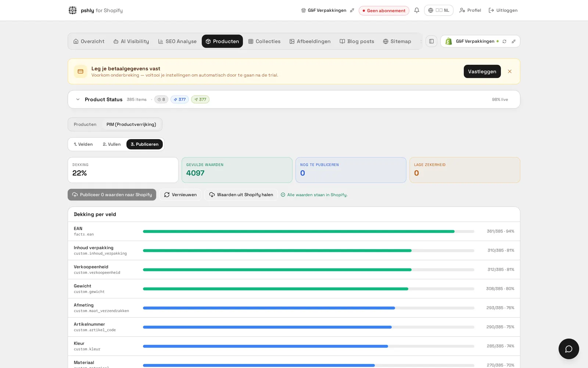Open the Collecties tab
This screenshot has height=368, width=588.
[264, 41]
